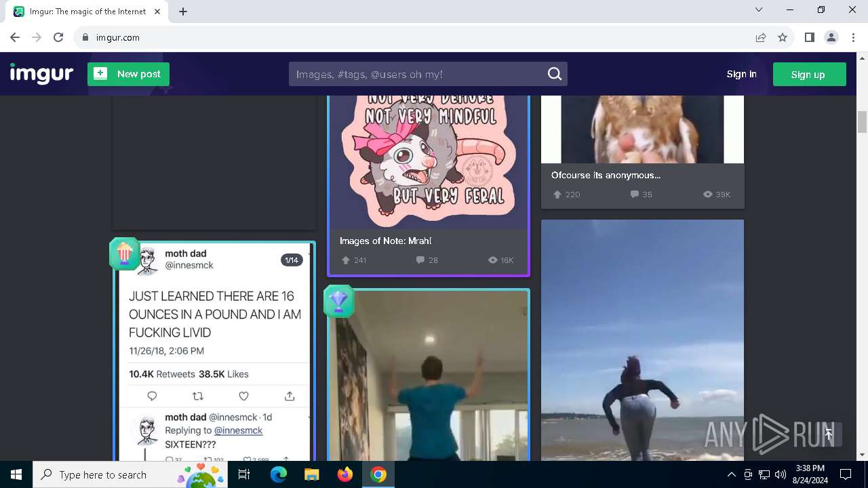Share this page via share icon
This screenshot has width=868, height=488.
click(x=761, y=37)
